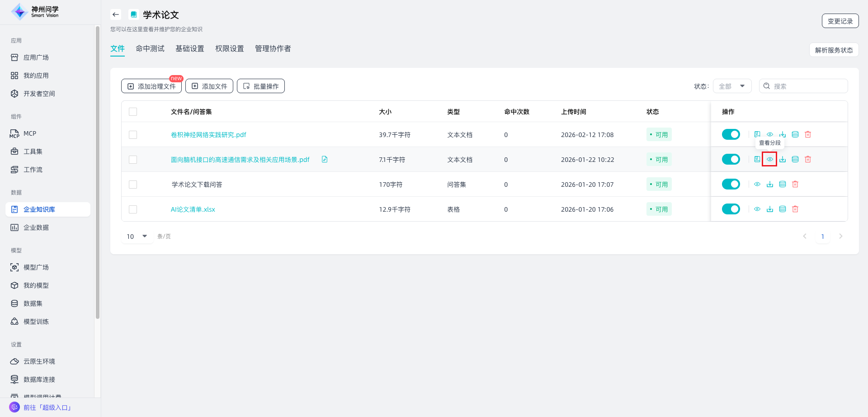
Task: Select all files with header checkbox
Action: coord(133,112)
